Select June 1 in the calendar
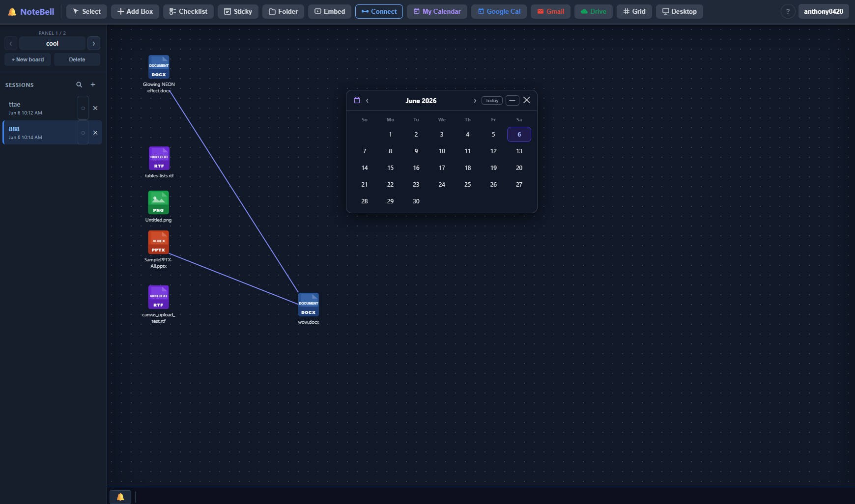The width and height of the screenshot is (855, 504). [x=390, y=135]
